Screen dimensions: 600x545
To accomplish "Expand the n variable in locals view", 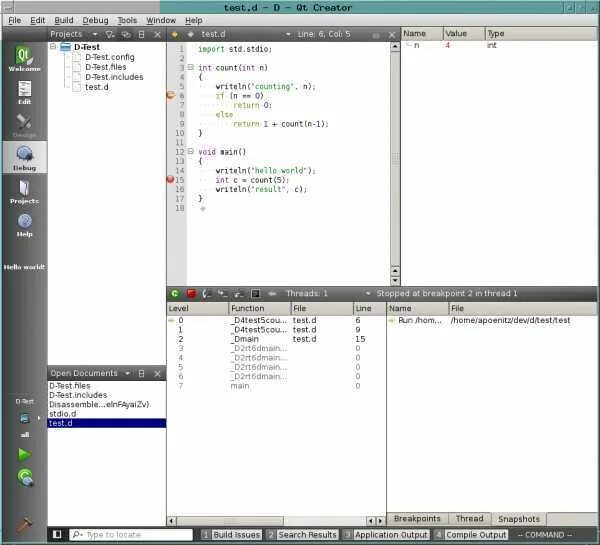I will tap(409, 45).
